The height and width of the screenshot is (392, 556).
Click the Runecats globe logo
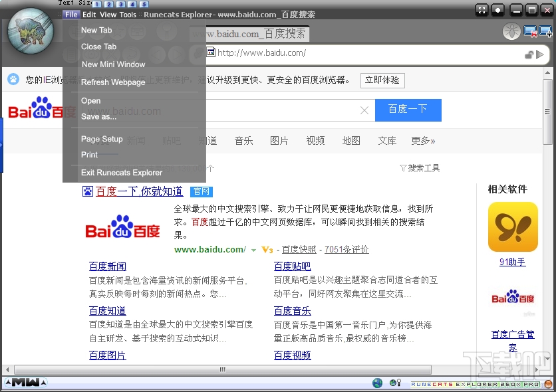click(31, 31)
